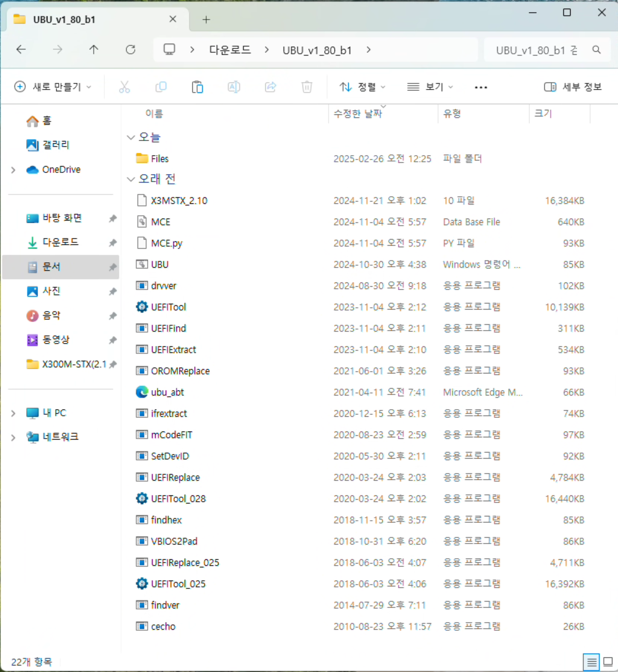The width and height of the screenshot is (618, 672).
Task: Open the 새로 만들기 dropdown
Action: click(x=53, y=87)
